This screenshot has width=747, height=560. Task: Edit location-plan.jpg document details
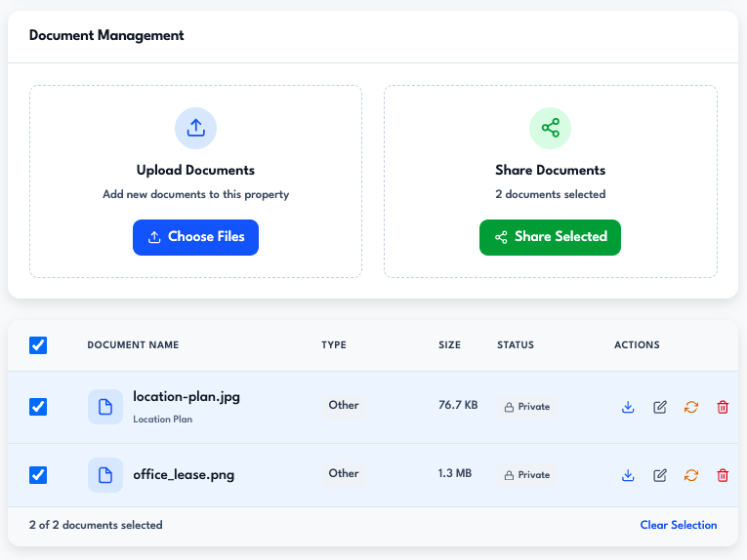660,407
